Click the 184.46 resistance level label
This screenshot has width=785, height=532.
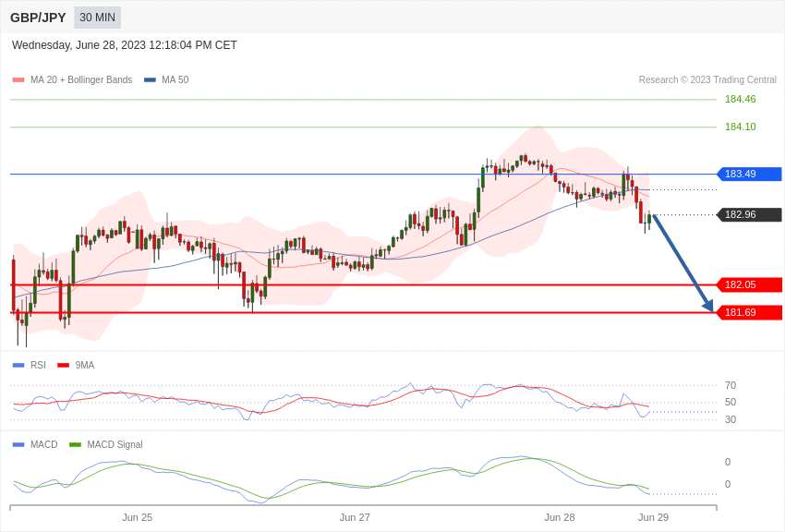pyautogui.click(x=740, y=99)
